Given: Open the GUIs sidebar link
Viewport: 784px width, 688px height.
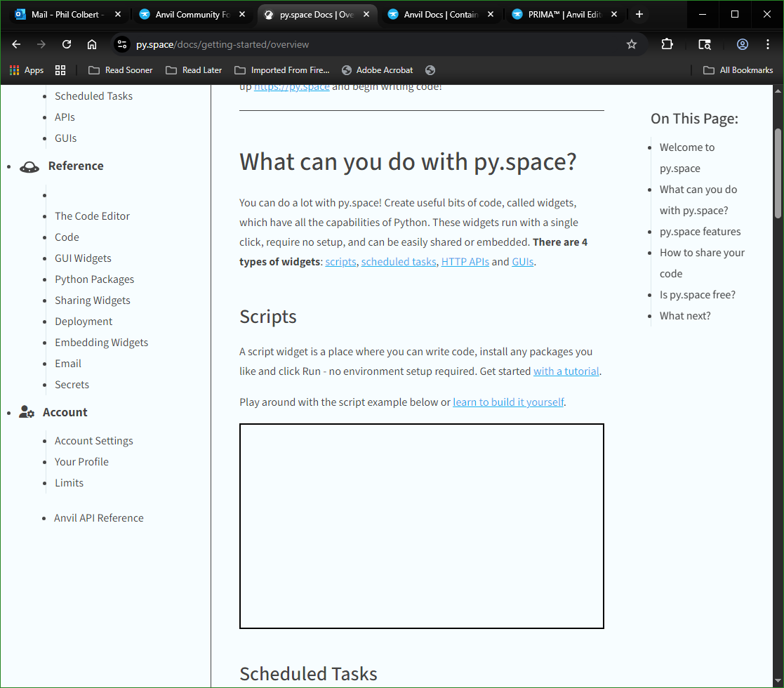Looking at the screenshot, I should coord(65,138).
